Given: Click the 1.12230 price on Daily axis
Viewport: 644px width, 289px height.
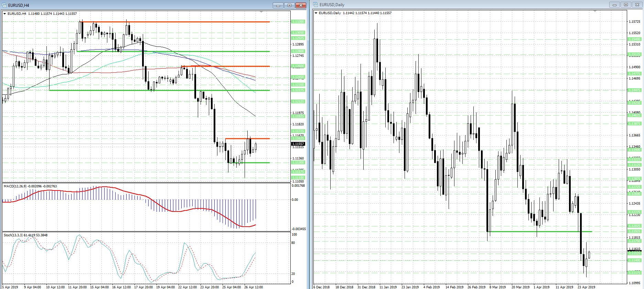Looking at the screenshot, I should point(634,215).
